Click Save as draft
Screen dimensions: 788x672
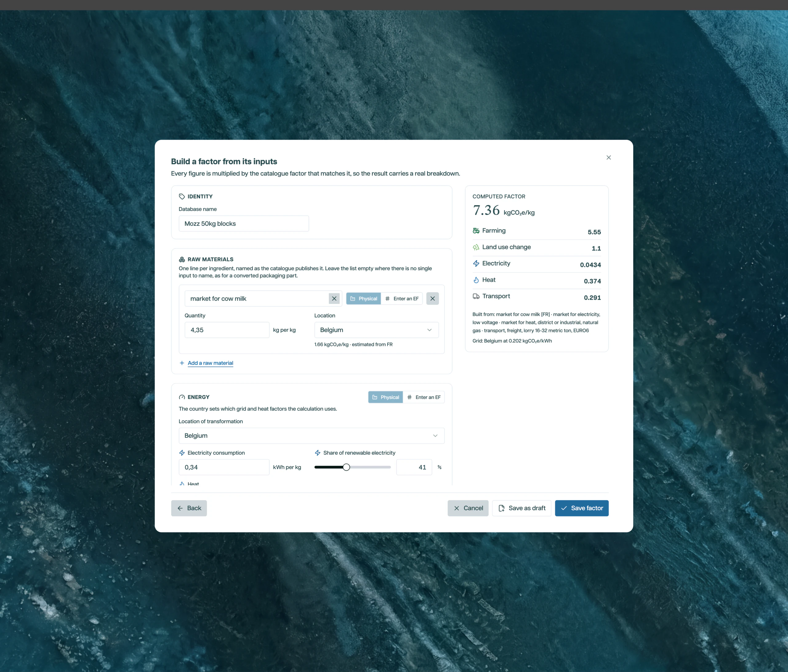pyautogui.click(x=522, y=508)
